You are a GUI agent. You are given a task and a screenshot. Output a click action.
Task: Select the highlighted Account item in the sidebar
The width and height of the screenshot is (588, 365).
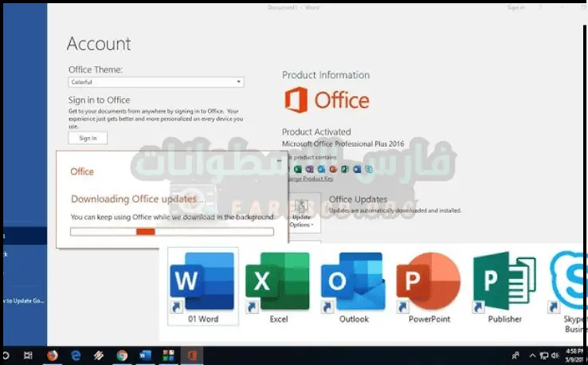pyautogui.click(x=25, y=236)
